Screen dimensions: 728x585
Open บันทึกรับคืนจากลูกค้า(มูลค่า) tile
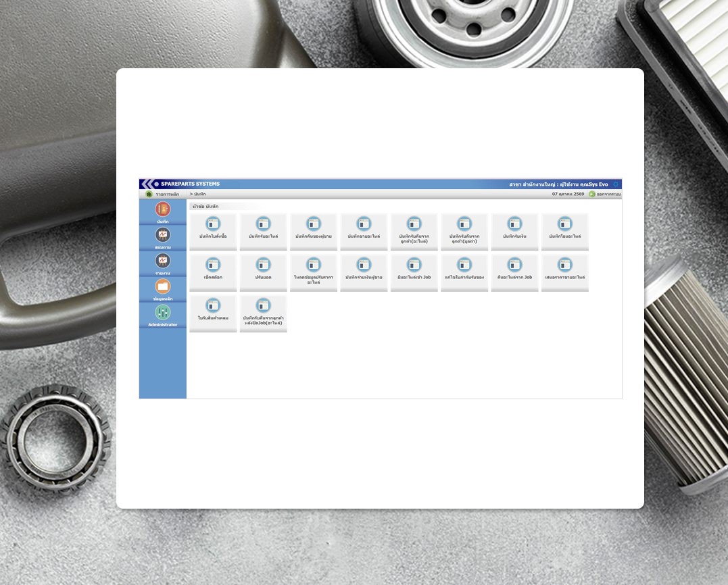point(464,232)
